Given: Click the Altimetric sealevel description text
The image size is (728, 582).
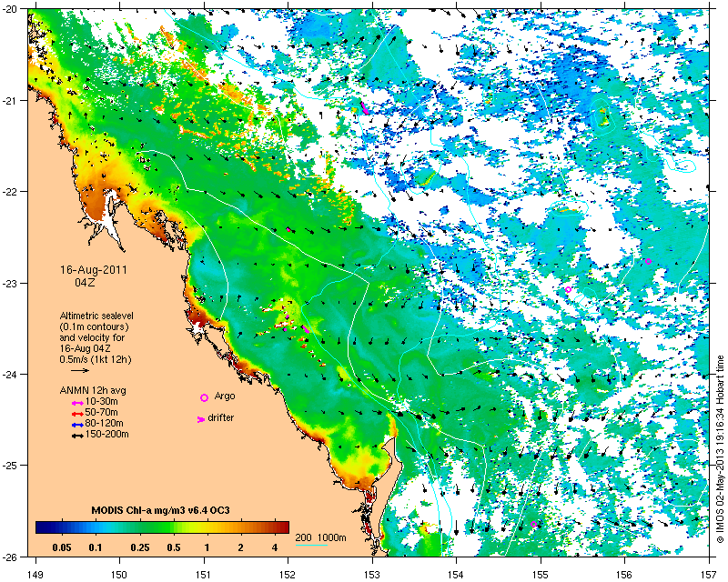Looking at the screenshot, I should (x=96, y=337).
